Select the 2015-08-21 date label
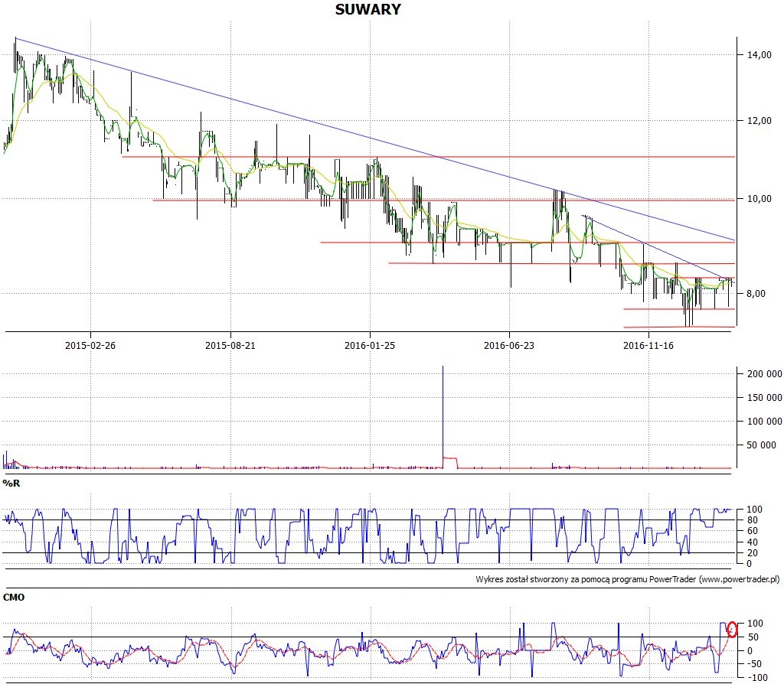Screen dimensions: 784x684 (230, 345)
